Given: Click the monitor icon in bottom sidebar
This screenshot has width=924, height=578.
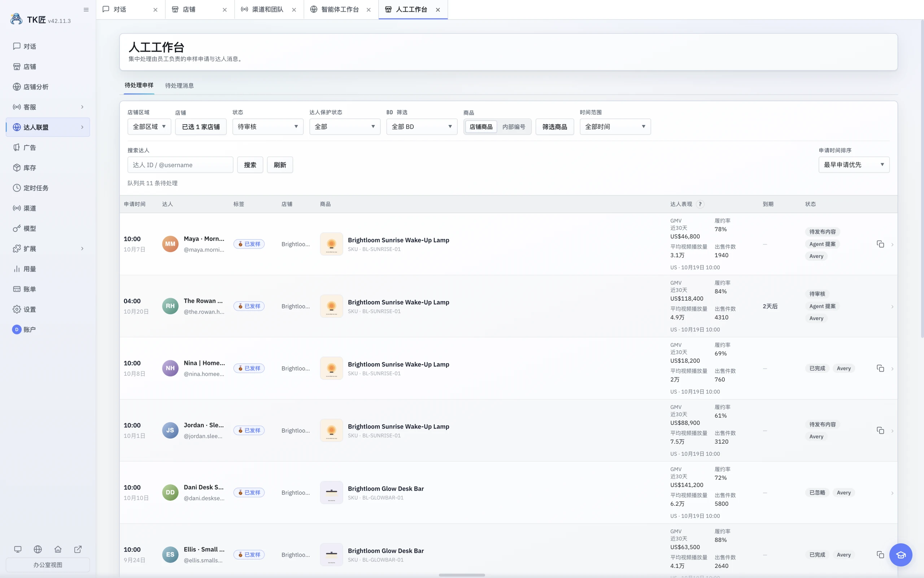Looking at the screenshot, I should point(18,549).
